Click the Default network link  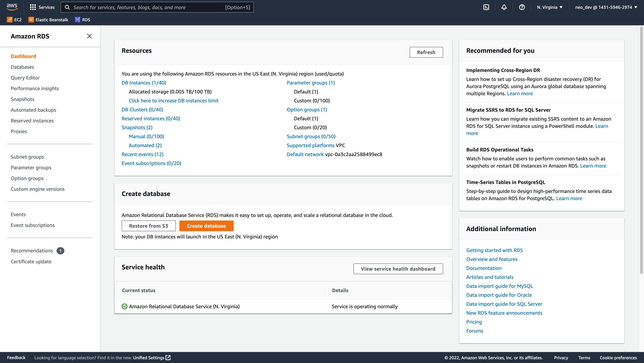[305, 154]
